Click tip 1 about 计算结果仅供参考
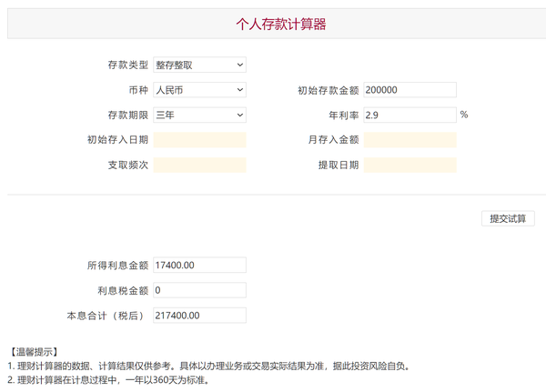 point(209,367)
